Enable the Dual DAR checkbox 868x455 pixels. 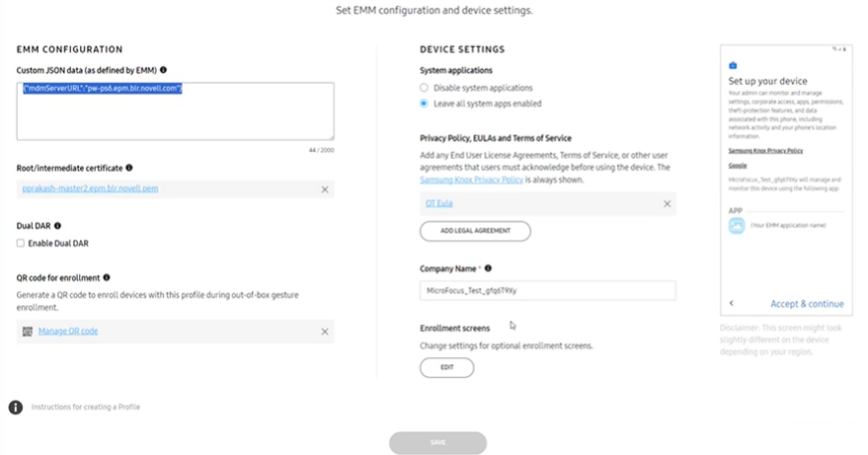pos(21,243)
